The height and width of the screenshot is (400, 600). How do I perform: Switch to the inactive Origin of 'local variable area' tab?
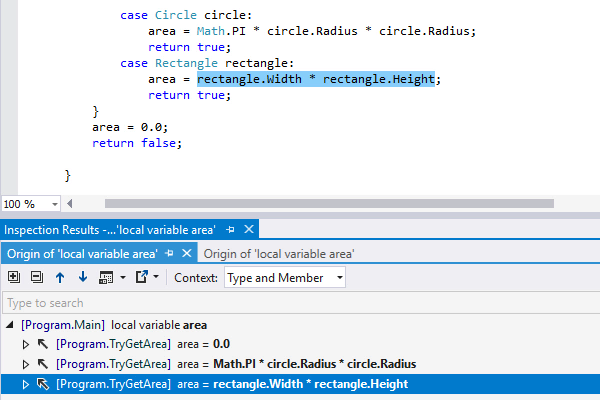[279, 254]
